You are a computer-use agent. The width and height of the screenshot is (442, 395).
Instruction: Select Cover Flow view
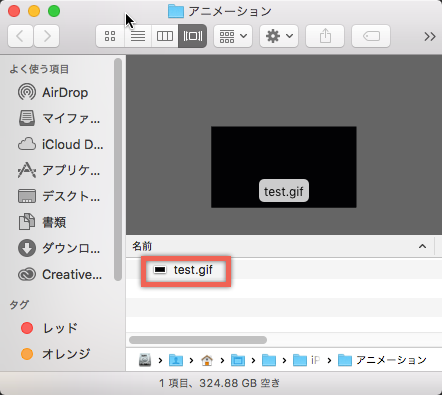tap(192, 36)
